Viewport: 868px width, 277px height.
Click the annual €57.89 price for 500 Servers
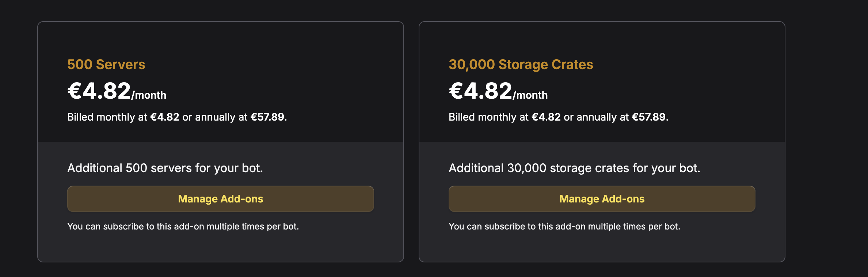(267, 117)
